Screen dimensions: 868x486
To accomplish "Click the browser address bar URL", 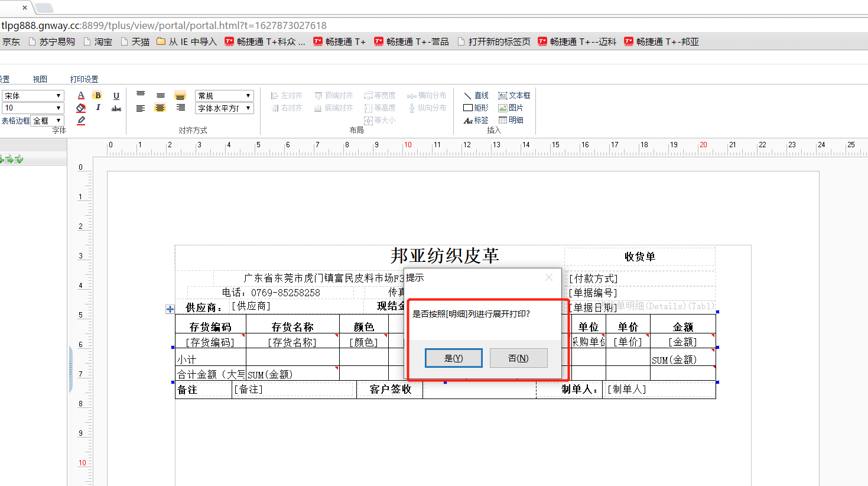I will [x=164, y=25].
